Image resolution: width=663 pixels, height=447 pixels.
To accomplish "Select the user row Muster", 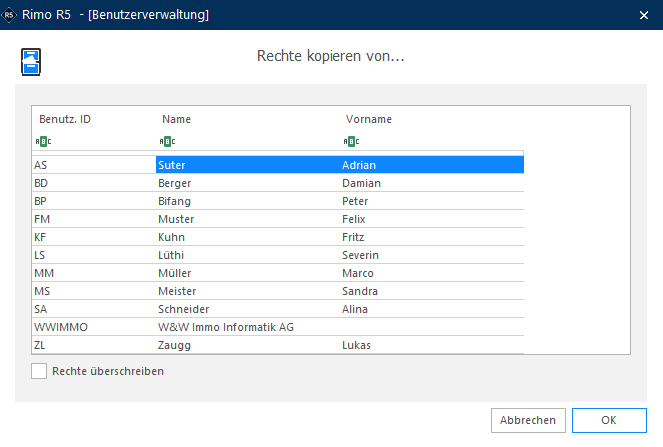I will 278,219.
